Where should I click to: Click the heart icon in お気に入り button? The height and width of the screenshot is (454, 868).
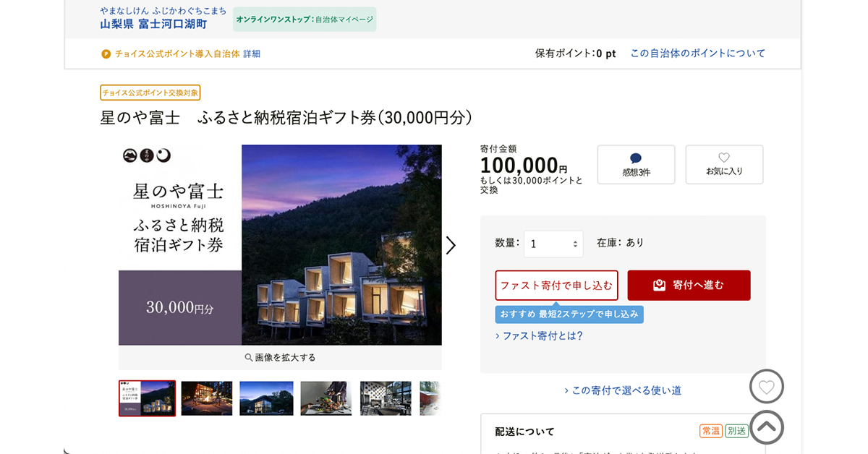click(724, 158)
